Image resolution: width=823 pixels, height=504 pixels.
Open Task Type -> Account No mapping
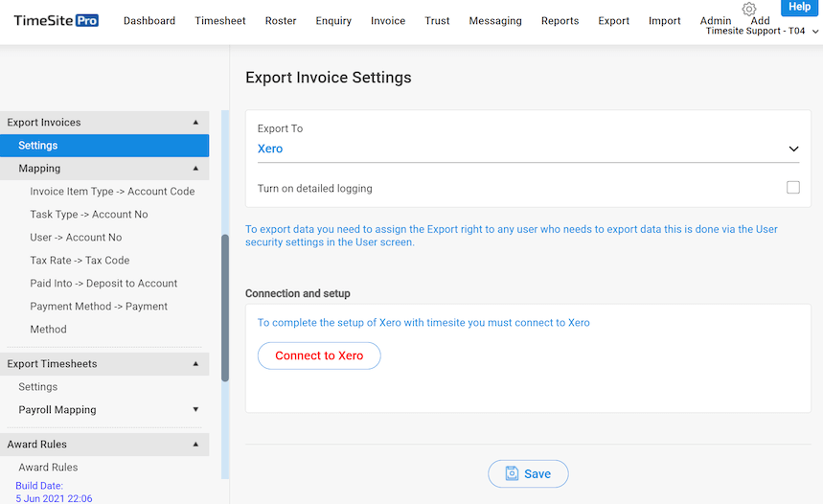point(89,215)
